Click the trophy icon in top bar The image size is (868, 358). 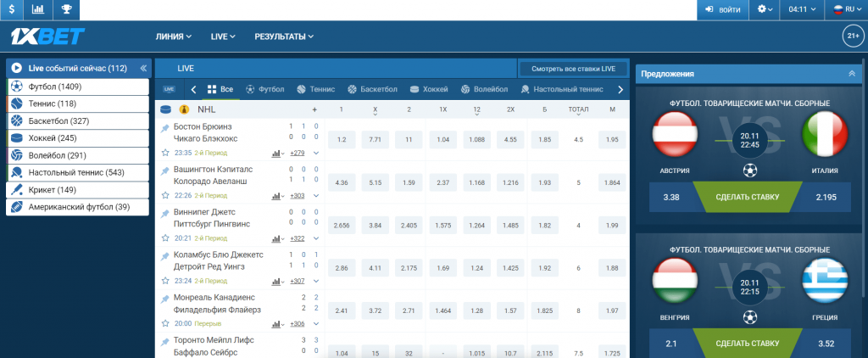[x=66, y=9]
